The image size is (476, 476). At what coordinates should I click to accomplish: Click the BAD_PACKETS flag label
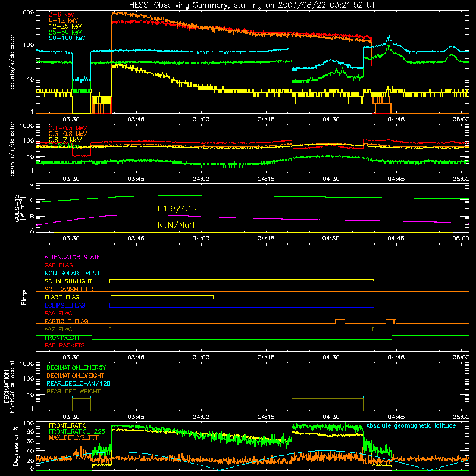[x=65, y=345]
